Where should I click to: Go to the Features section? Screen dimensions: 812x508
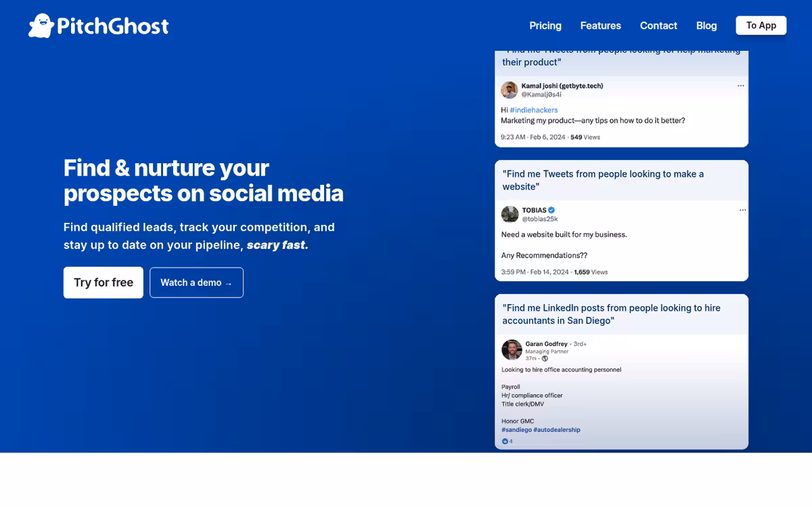[x=600, y=26]
